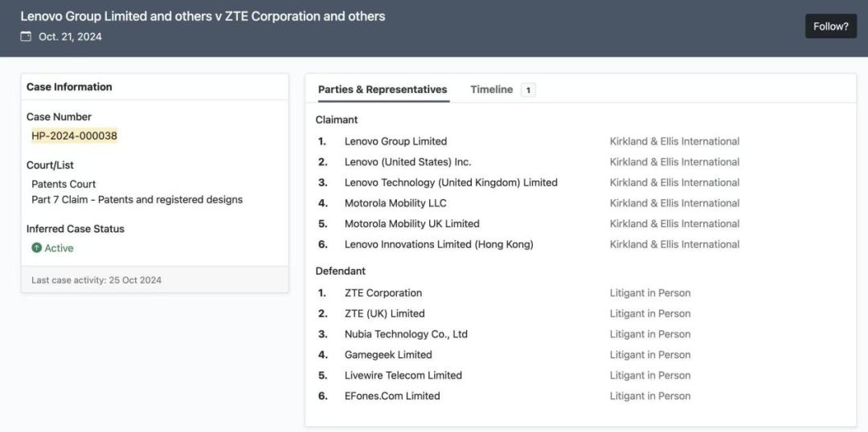868x432 pixels.
Task: Open Lenovo Innovations Limited (Hong Kong) entry
Action: (x=439, y=244)
